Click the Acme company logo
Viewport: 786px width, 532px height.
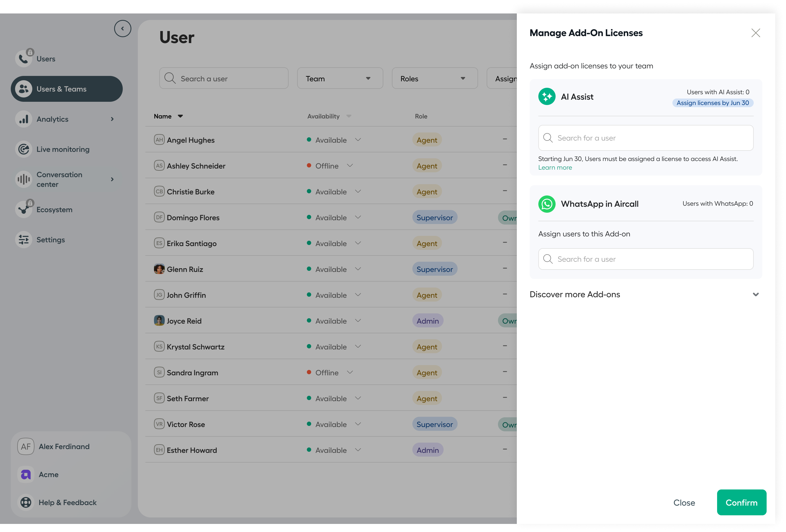(26, 474)
